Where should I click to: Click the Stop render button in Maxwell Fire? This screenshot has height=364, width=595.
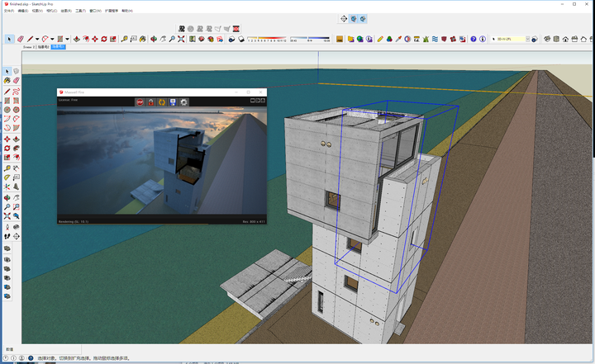pos(140,102)
